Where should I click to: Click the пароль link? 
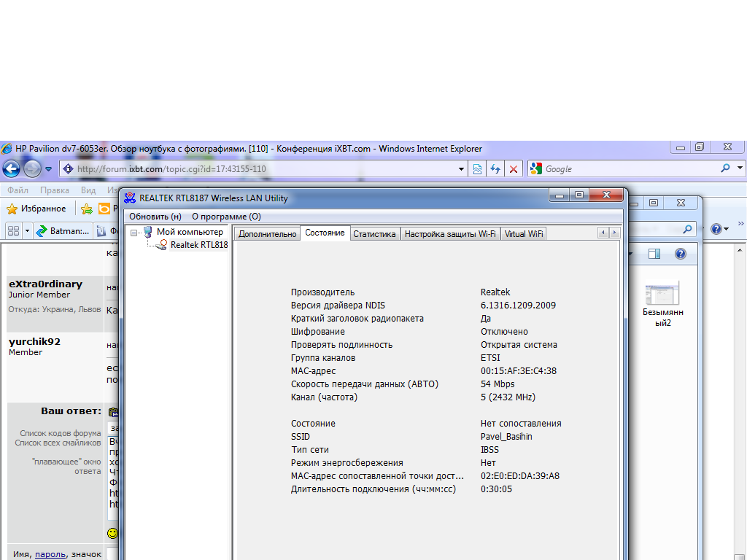(x=50, y=554)
